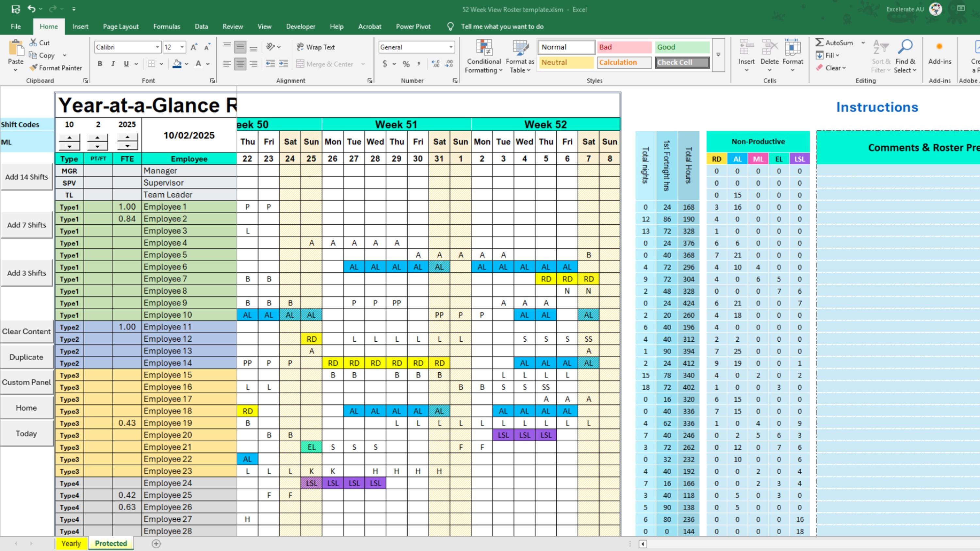
Task: Toggle Merge & Center on
Action: click(x=327, y=64)
